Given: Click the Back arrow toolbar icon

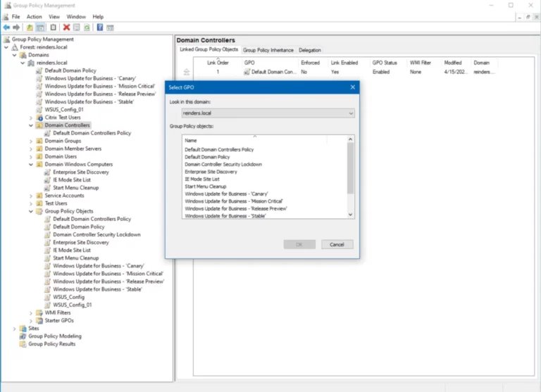Looking at the screenshot, I should tap(6, 27).
